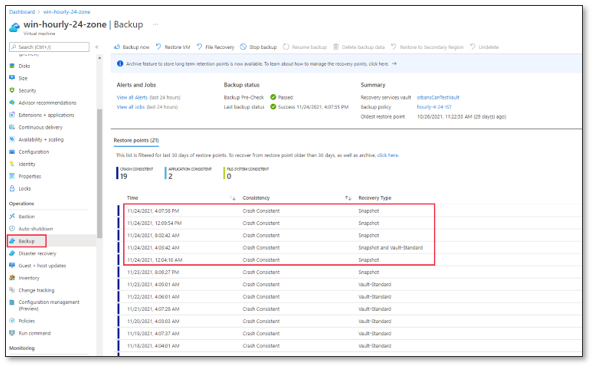593x366 pixels.
Task: Click the Recovery Type column header
Action: pyautogui.click(x=374, y=198)
